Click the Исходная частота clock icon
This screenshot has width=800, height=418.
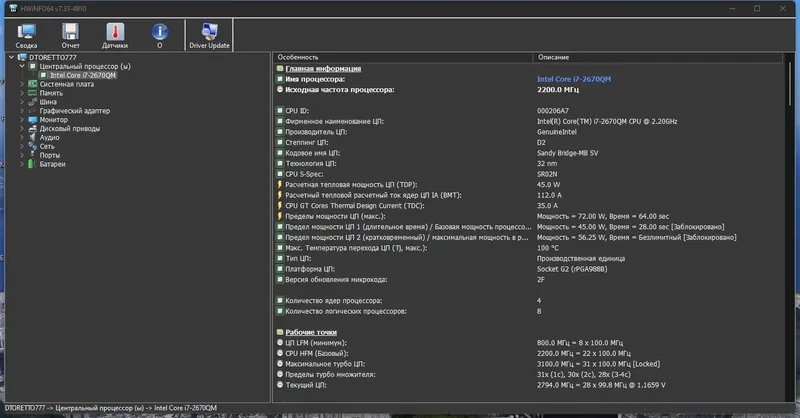280,89
